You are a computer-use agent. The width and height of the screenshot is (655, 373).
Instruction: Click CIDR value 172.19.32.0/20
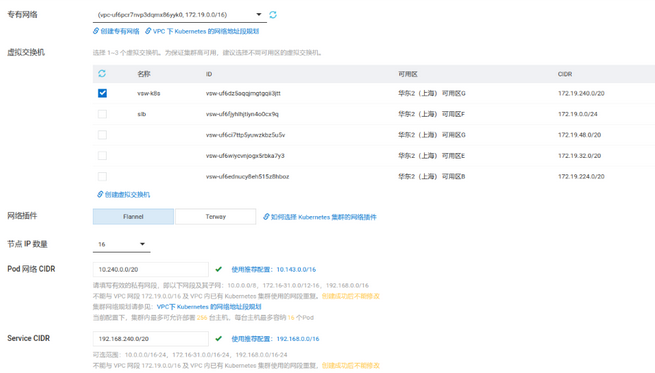pyautogui.click(x=579, y=156)
